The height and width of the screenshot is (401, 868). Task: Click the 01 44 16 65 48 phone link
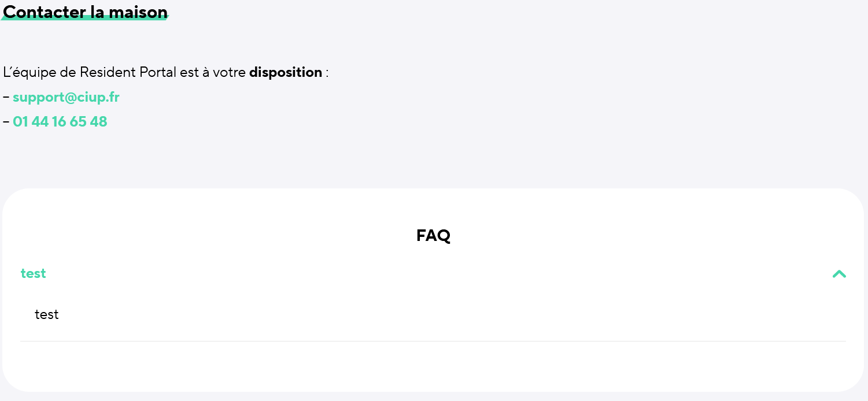60,122
